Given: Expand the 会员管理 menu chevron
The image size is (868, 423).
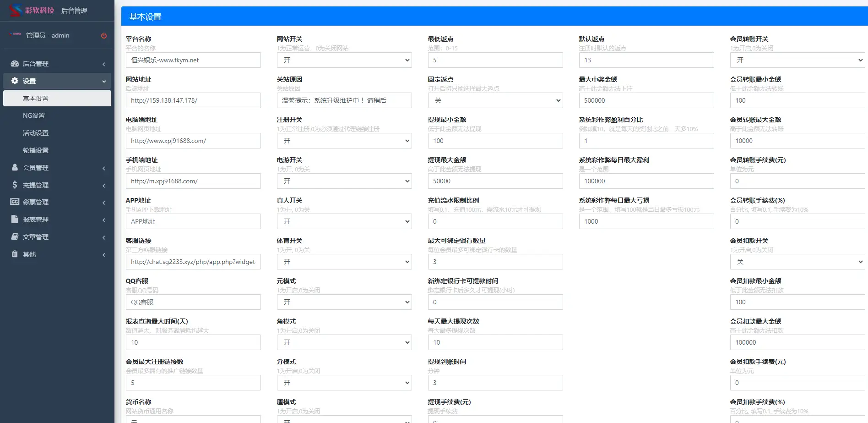Looking at the screenshot, I should click(104, 168).
